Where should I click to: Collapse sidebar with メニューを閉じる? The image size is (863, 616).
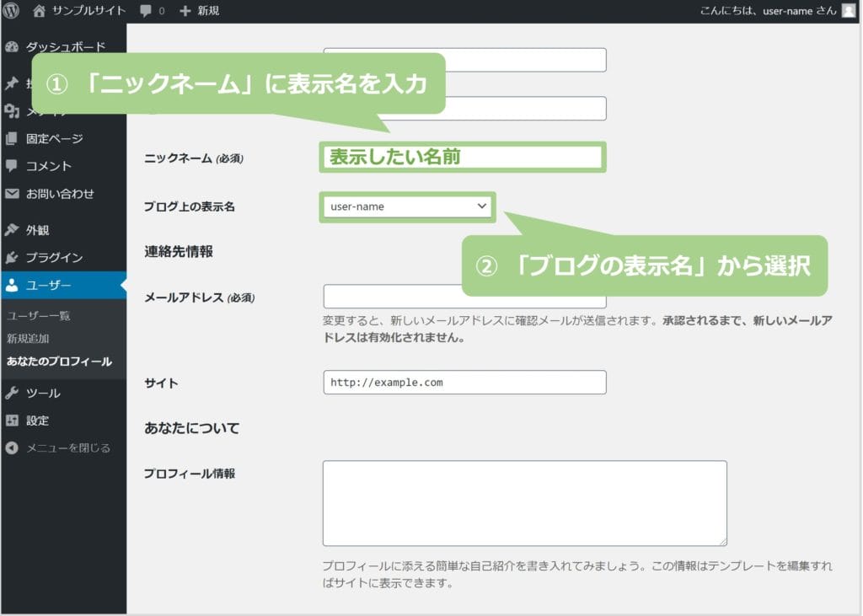pyautogui.click(x=57, y=448)
